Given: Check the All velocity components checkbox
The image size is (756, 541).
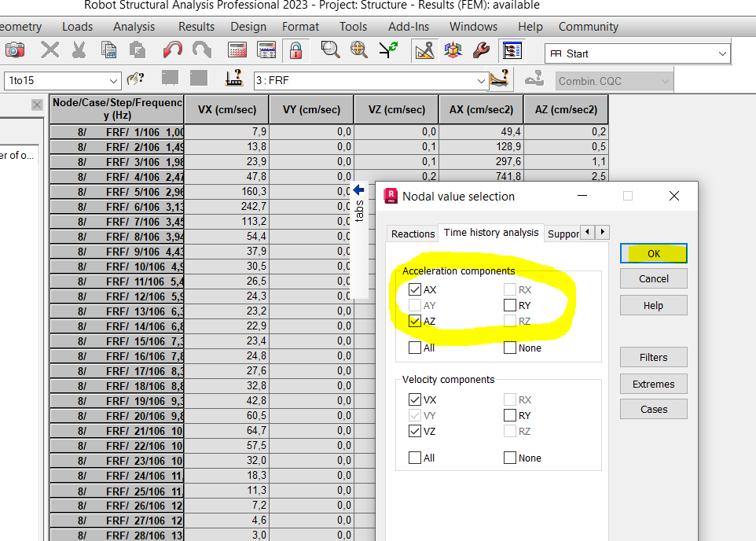Looking at the screenshot, I should (413, 458).
